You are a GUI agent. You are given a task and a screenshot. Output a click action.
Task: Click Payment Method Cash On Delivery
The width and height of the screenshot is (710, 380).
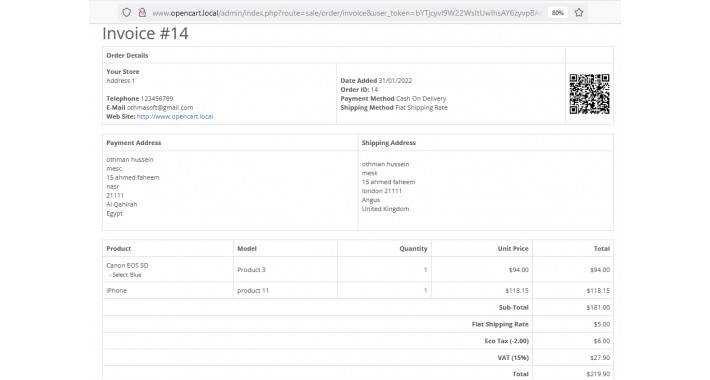pos(393,98)
